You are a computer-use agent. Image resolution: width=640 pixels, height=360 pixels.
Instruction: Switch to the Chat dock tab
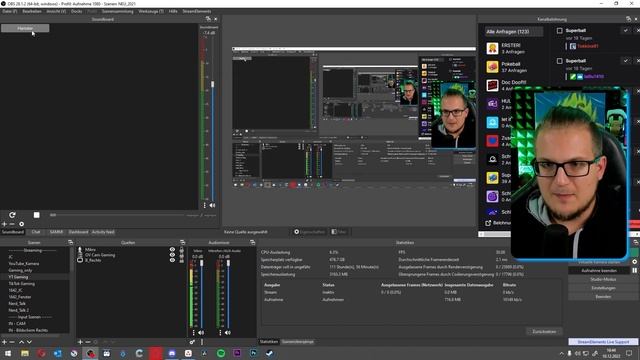point(36,232)
